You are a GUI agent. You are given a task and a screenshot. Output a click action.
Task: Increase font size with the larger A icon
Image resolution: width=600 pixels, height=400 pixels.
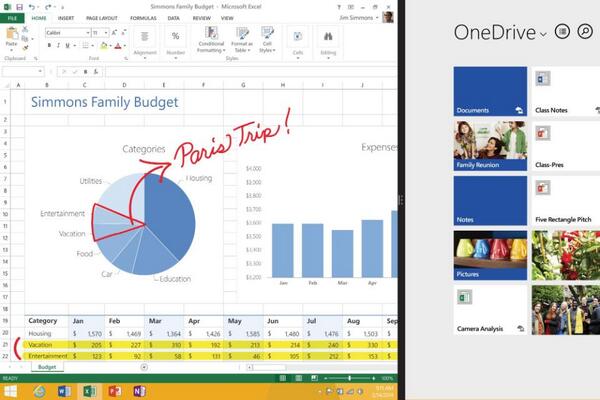click(114, 33)
